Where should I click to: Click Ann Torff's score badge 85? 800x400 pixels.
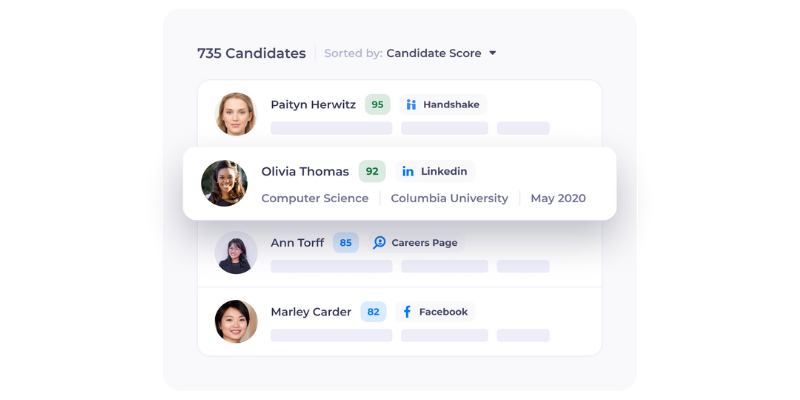[346, 242]
